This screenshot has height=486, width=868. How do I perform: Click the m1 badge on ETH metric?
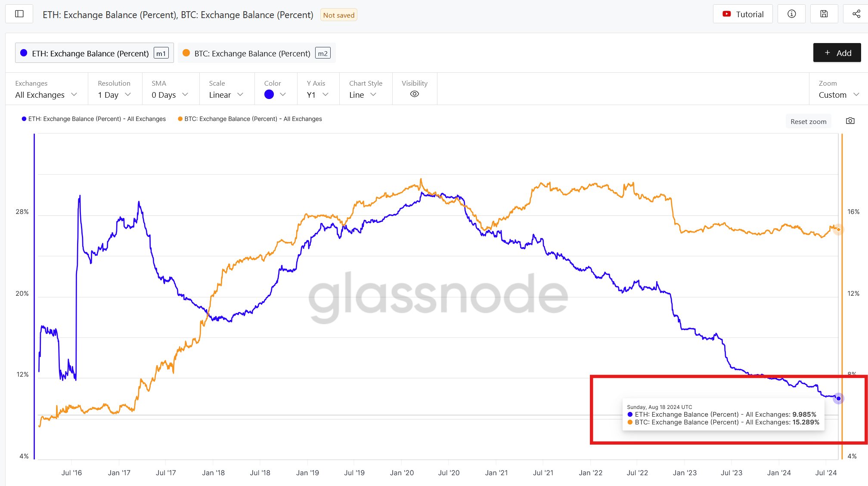(161, 53)
